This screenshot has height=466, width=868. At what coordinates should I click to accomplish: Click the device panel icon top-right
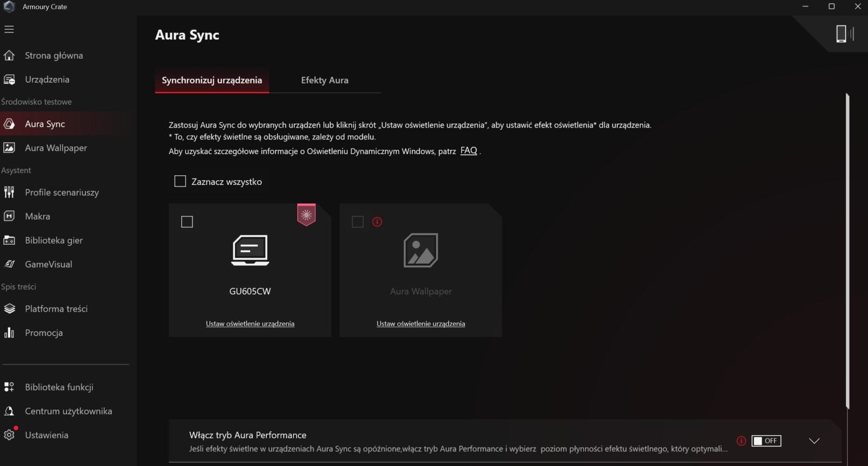pyautogui.click(x=845, y=34)
